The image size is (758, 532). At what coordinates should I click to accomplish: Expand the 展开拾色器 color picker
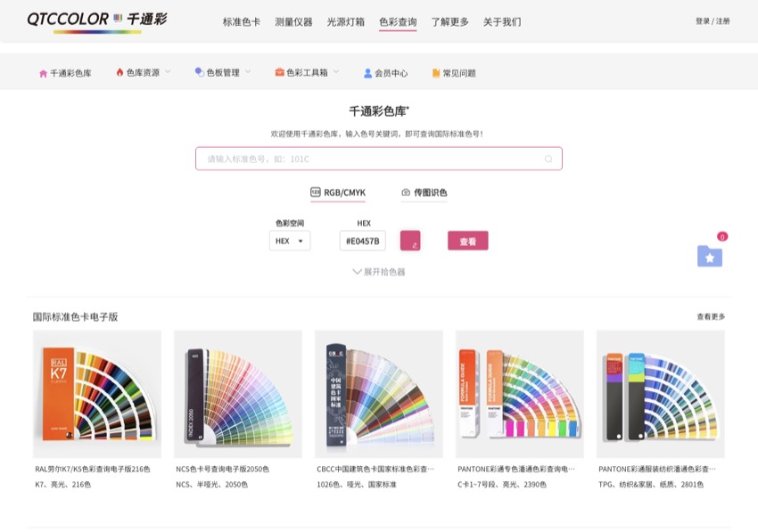[x=379, y=272]
